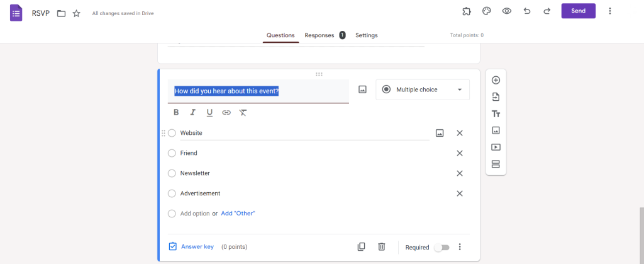The image size is (644, 264).
Task: Apply italic formatting to question
Action: click(x=192, y=112)
